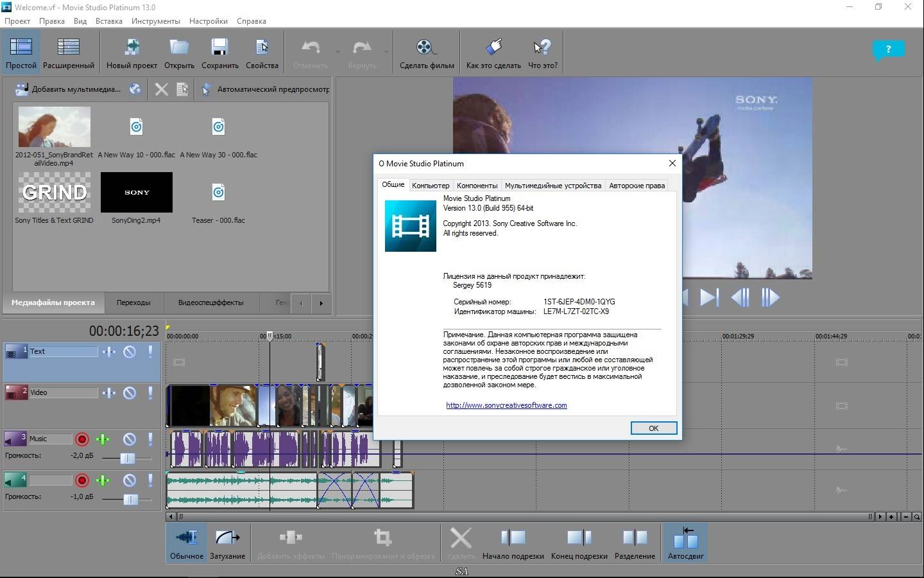Open Text track motion icon
924x578 pixels.
108,351
